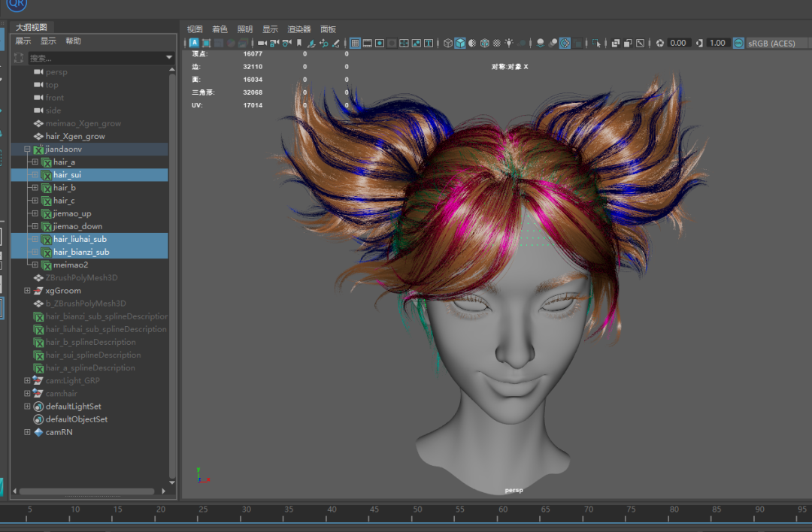The width and height of the screenshot is (812, 532).
Task: Click the smooth shade all cube icon
Action: coord(460,44)
